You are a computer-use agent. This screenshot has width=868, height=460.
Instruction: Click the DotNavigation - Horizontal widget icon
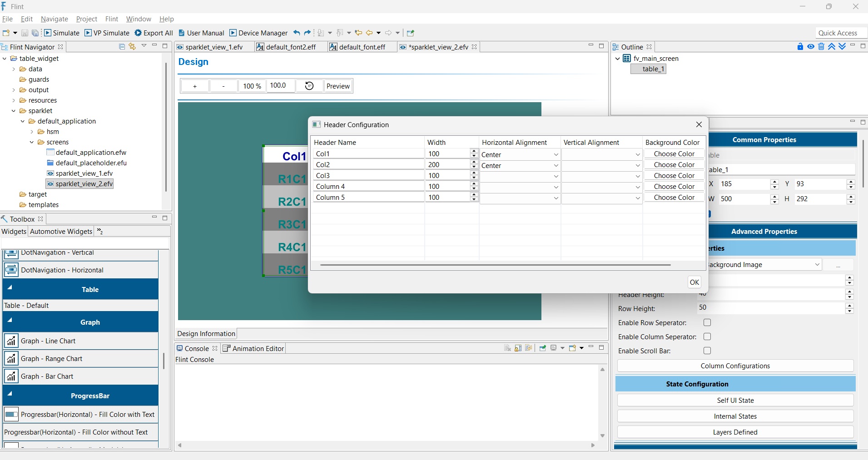[x=11, y=270]
